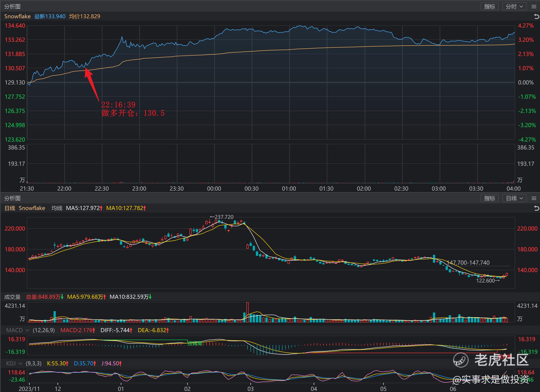Click the 4.27% percentage axis label
Screen dimensions: 540x392
526,26
